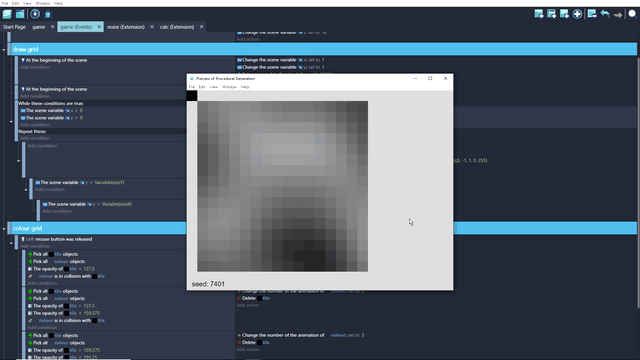The image size is (640, 360).
Task: Open File menu in preview window
Action: (x=191, y=87)
